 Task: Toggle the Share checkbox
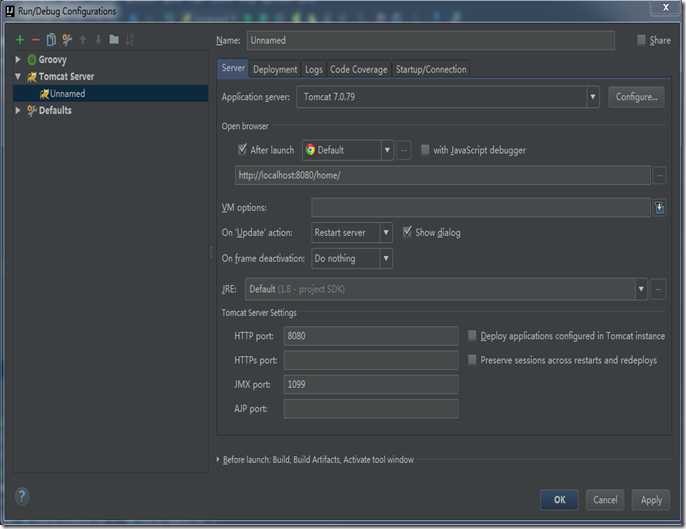click(x=641, y=40)
